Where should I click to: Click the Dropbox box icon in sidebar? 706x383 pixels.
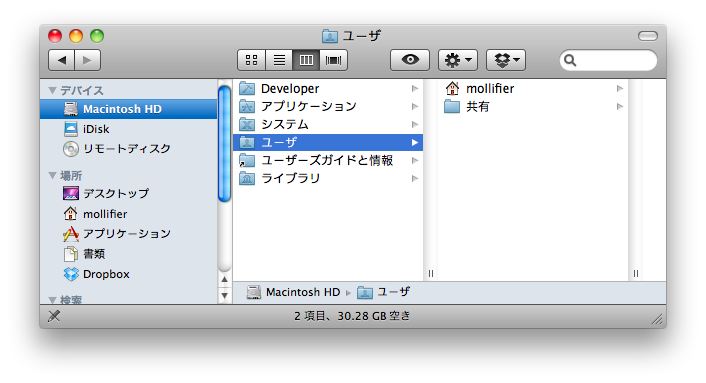71,274
